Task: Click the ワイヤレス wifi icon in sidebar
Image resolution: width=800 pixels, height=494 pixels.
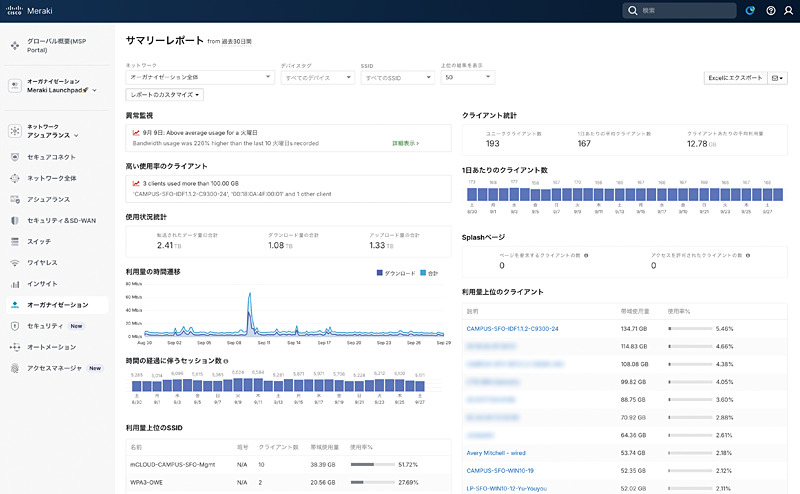Action: (x=15, y=263)
